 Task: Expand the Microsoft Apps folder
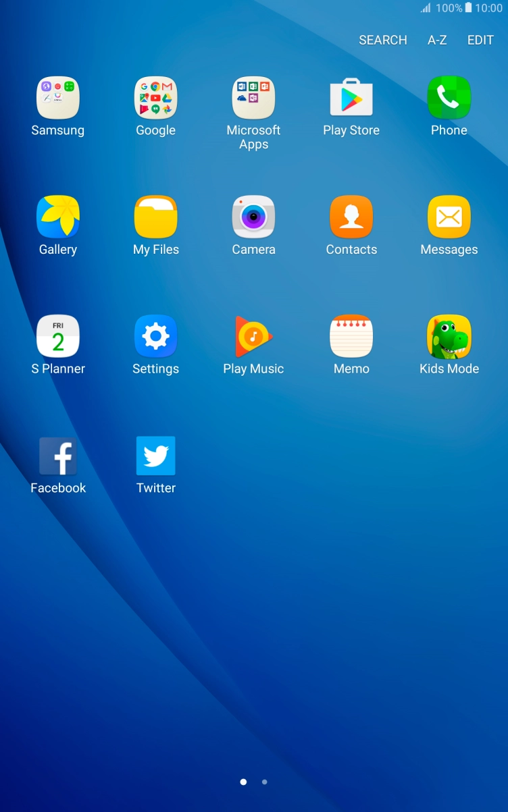pyautogui.click(x=253, y=99)
